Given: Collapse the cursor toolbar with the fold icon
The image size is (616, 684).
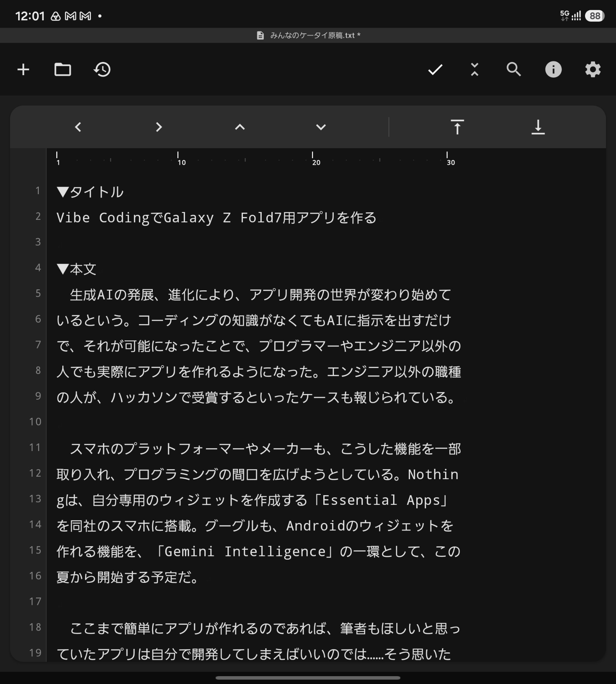Looking at the screenshot, I should 475,69.
